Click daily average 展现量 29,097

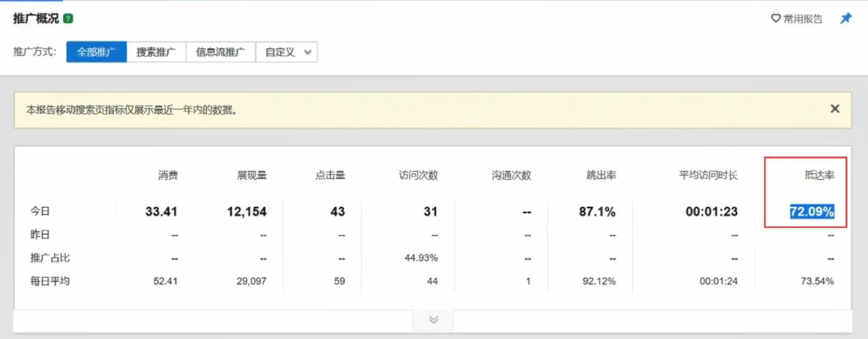(252, 281)
